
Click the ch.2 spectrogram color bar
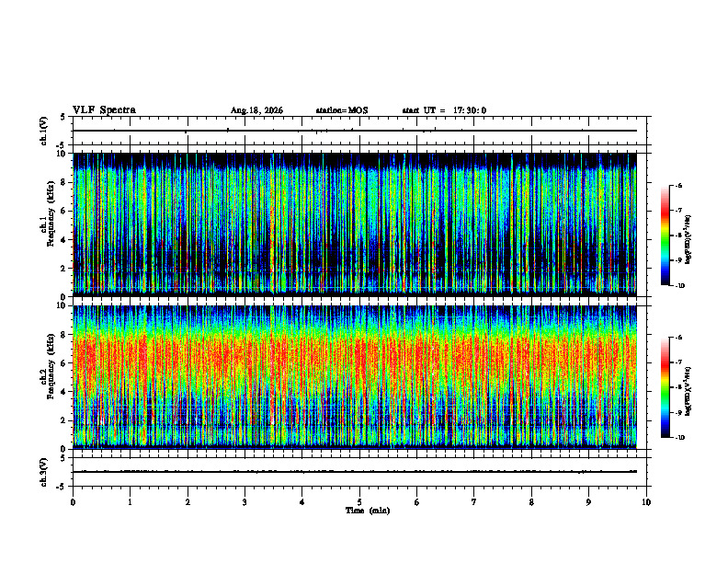[665, 387]
